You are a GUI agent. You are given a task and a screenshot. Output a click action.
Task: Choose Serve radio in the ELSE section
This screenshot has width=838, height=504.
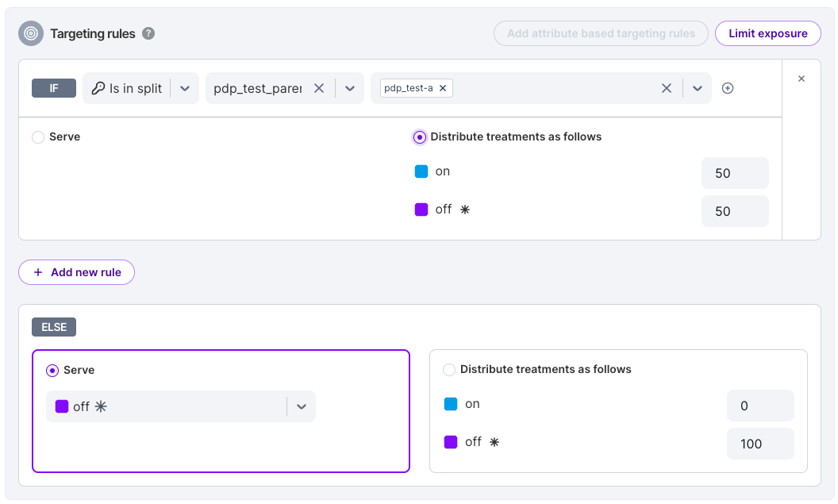[x=52, y=371]
